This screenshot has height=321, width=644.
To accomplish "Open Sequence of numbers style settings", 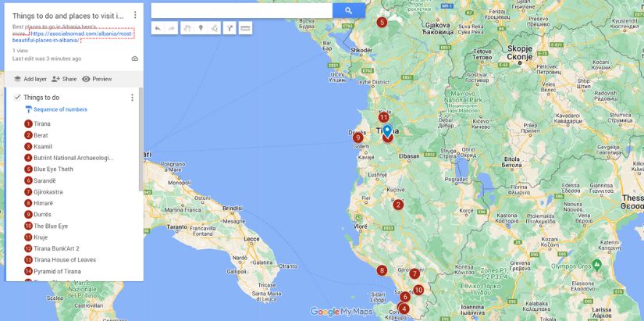I will pos(59,109).
